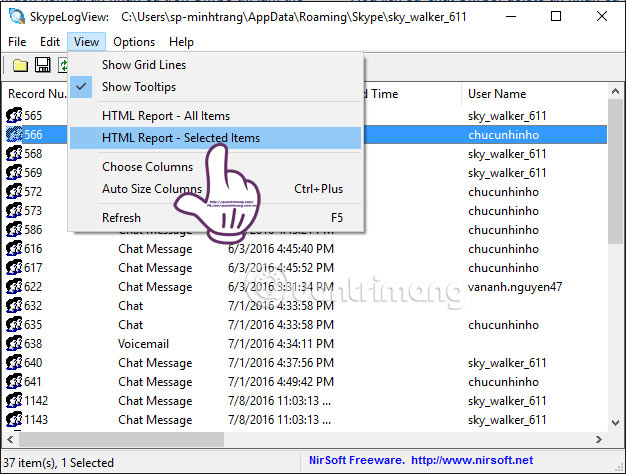This screenshot has width=626, height=474.
Task: Click the Time column header
Action: (x=384, y=94)
